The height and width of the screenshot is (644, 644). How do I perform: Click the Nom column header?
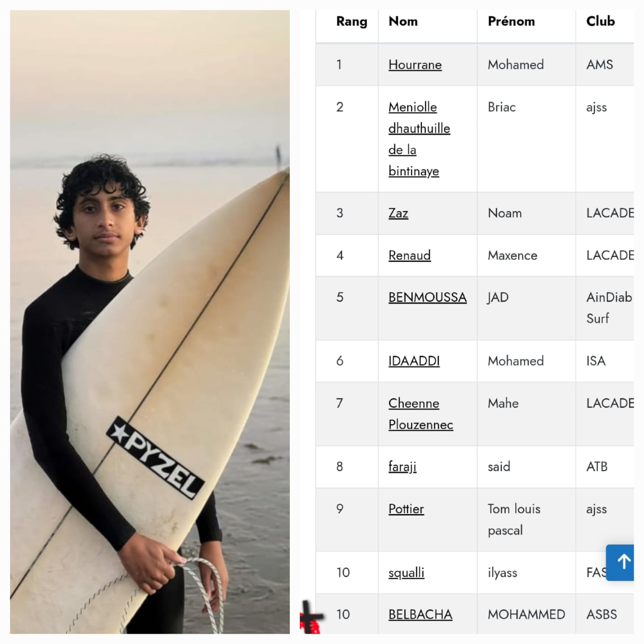(x=403, y=21)
